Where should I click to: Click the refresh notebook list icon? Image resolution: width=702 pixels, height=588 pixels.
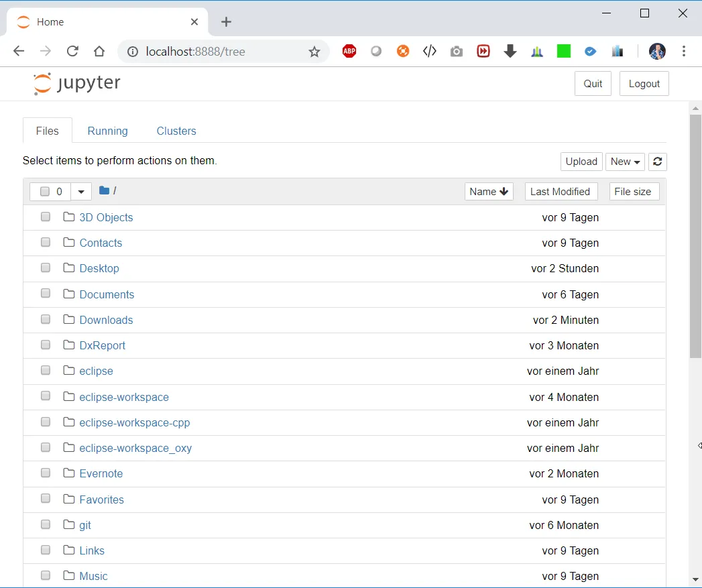(657, 162)
